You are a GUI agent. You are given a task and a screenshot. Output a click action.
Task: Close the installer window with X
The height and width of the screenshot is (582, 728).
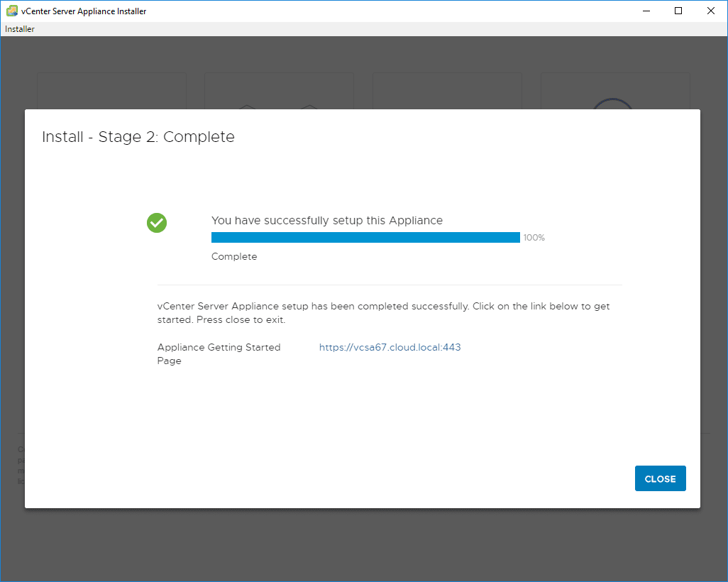[x=711, y=11]
